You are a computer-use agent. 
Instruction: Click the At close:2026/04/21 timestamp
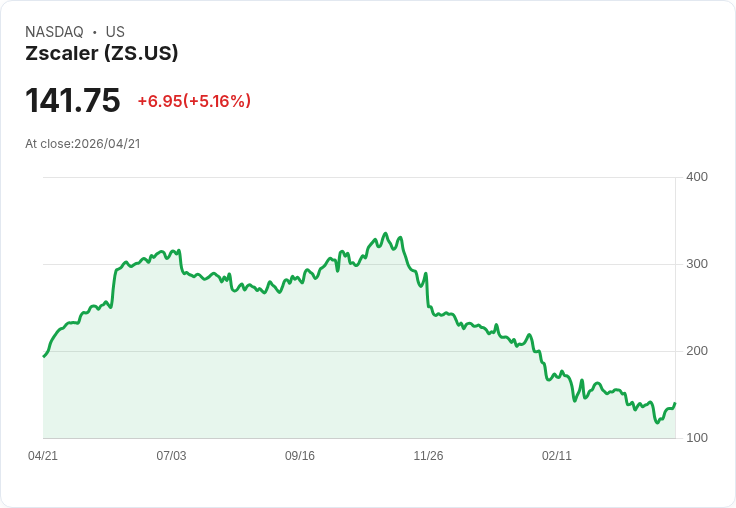[x=83, y=143]
